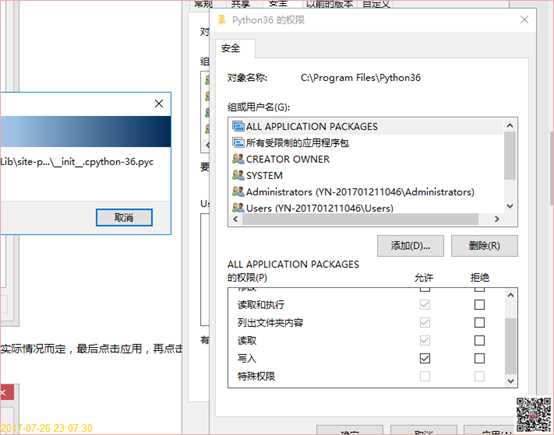
Task: Select SYSTEM entry text
Action: click(264, 175)
